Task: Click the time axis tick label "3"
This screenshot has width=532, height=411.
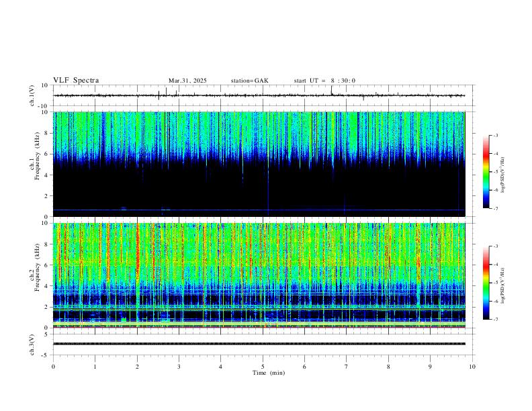Action: pos(179,367)
